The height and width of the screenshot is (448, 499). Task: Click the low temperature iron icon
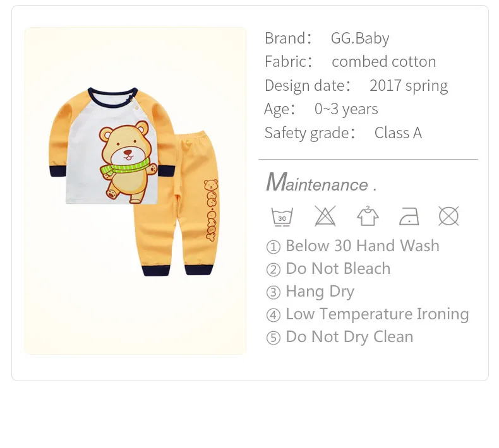click(409, 216)
